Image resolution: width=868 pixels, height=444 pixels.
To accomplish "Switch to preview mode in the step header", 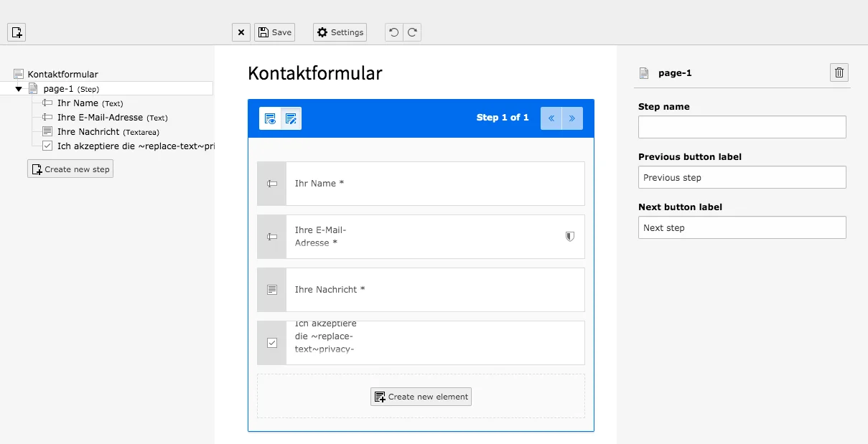I will point(271,118).
